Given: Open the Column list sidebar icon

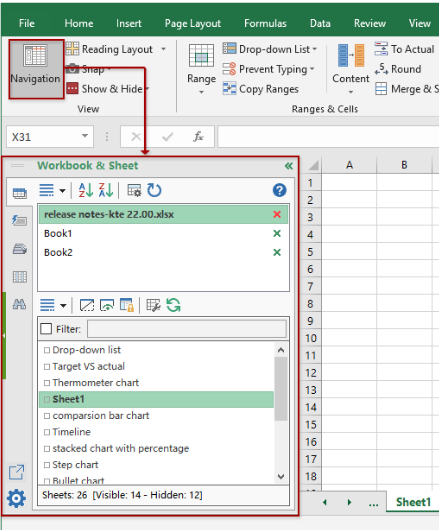Looking at the screenshot, I should [20, 277].
